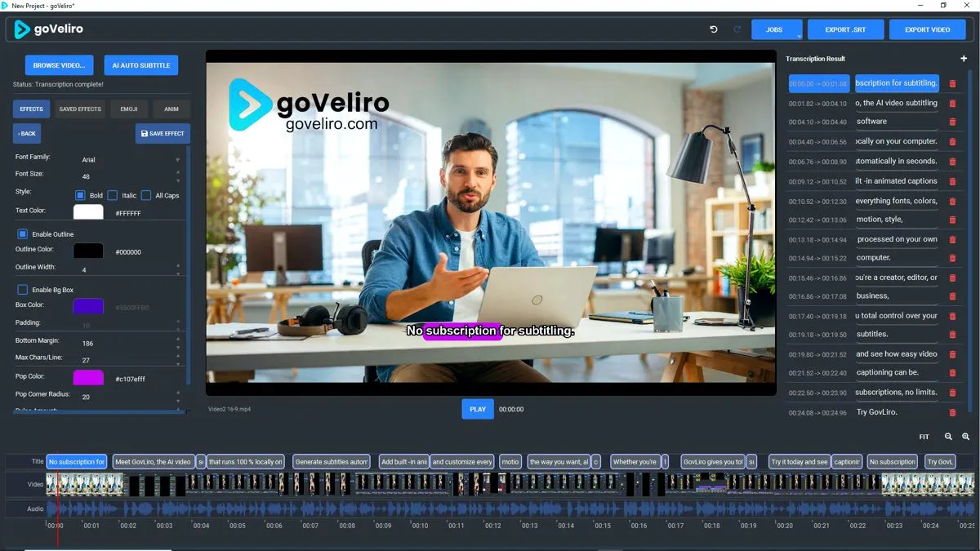
Task: Select the 'Meet GovLiro, the AI video' timeline clip
Action: tap(153, 462)
